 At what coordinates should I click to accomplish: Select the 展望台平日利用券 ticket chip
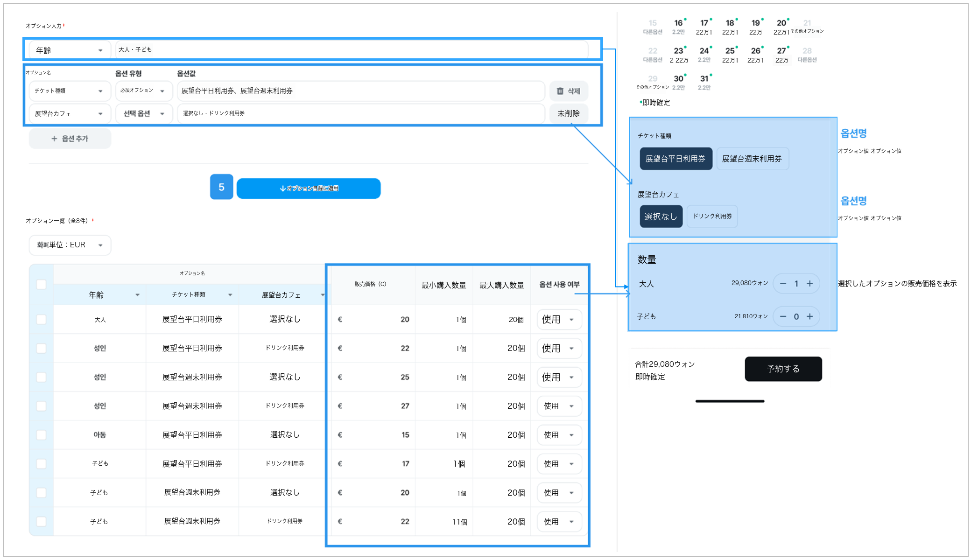(675, 159)
